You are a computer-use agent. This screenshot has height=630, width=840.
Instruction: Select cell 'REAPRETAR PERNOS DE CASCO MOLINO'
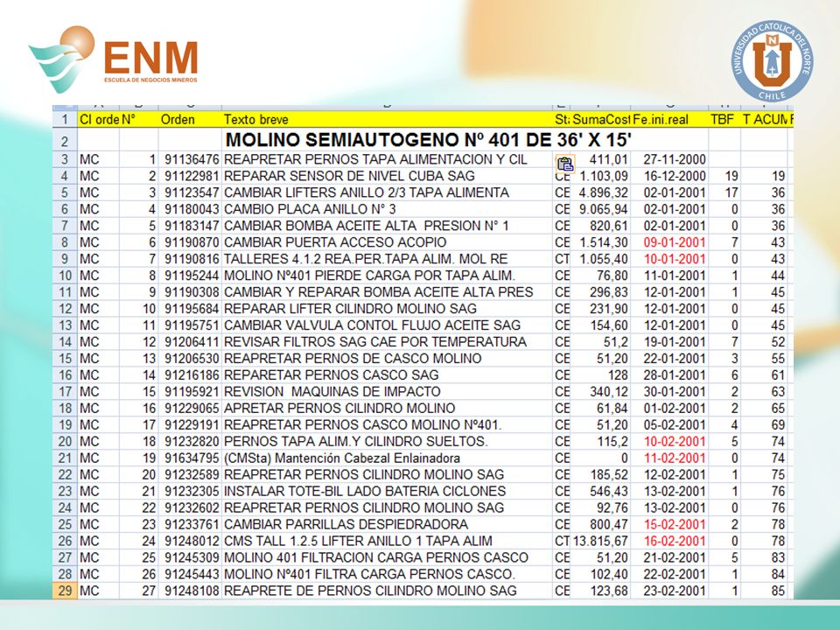(x=388, y=359)
